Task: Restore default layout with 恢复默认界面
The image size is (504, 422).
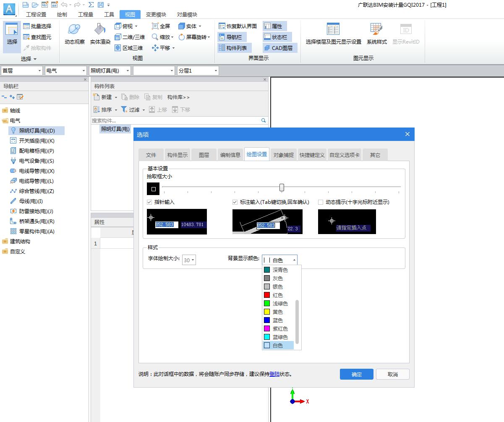Action: click(x=238, y=26)
